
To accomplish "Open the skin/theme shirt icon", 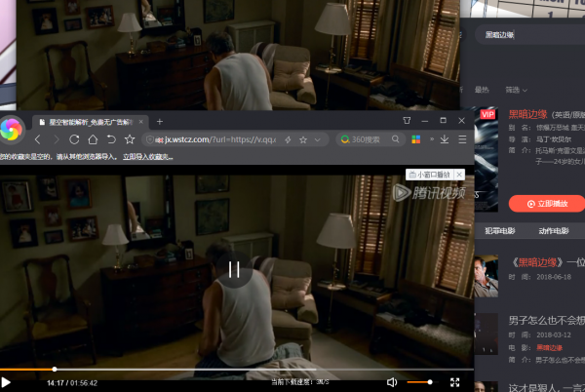I will [x=407, y=121].
